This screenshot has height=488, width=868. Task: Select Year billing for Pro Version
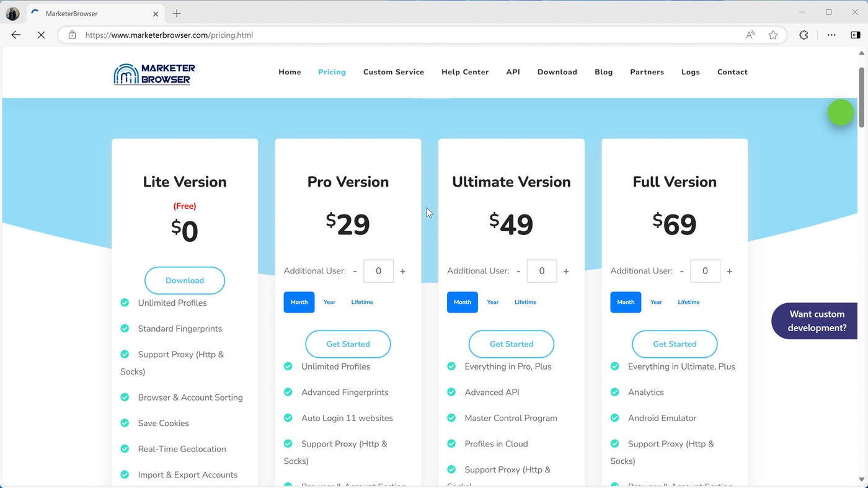coord(329,302)
